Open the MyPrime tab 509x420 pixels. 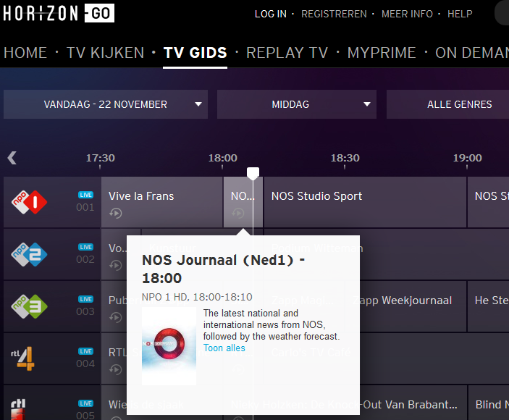(x=382, y=53)
